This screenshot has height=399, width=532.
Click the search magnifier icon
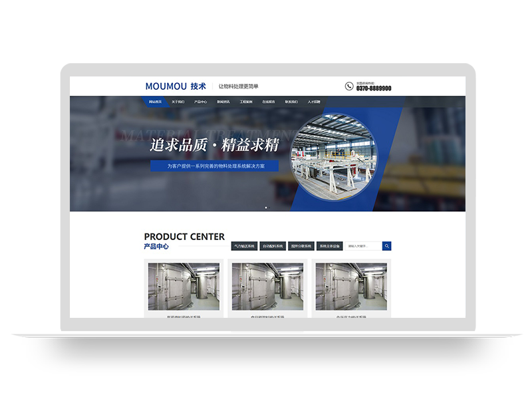387,245
